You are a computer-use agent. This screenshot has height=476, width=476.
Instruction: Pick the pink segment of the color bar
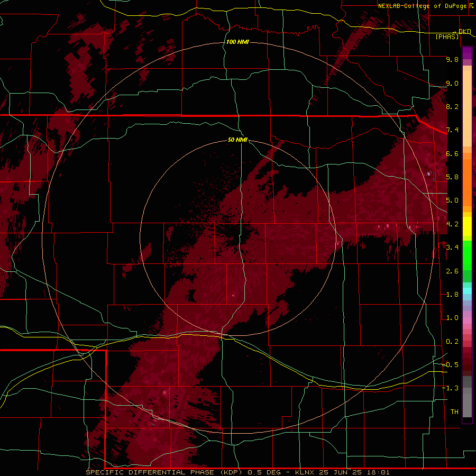point(467,321)
